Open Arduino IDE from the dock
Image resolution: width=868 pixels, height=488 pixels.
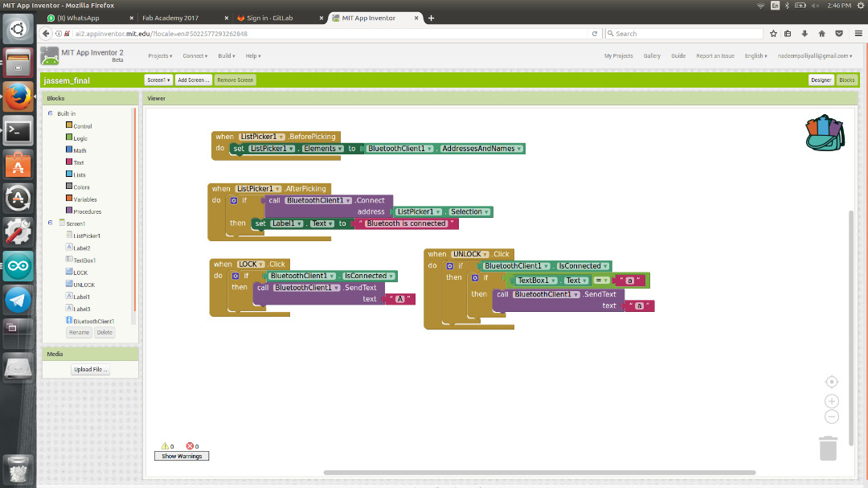click(x=18, y=266)
